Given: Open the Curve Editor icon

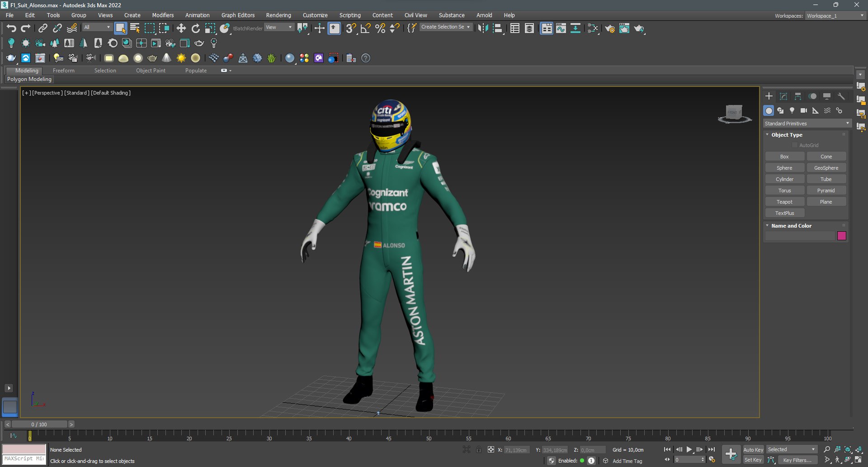Looking at the screenshot, I should (561, 29).
